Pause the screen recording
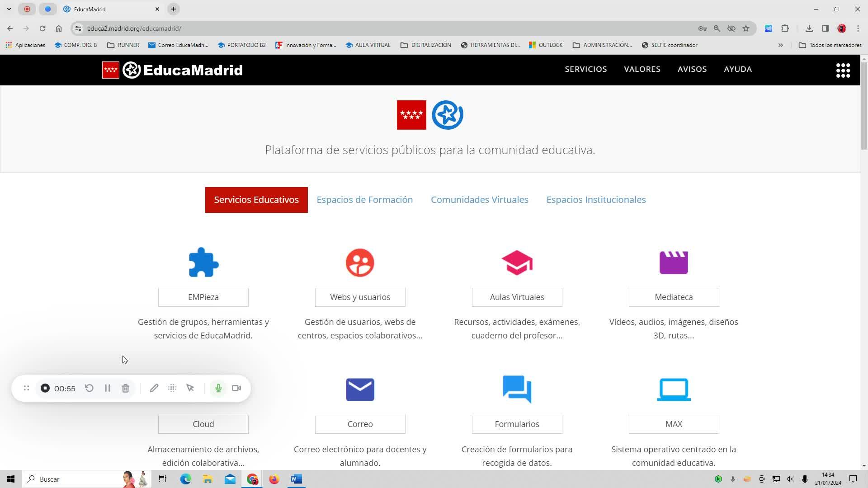868x488 pixels. tap(108, 388)
